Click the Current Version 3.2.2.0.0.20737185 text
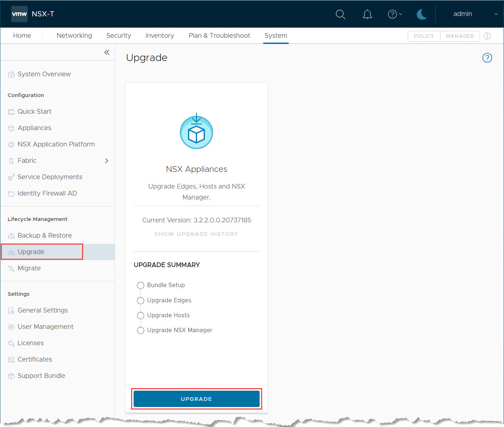The height and width of the screenshot is (427, 504). [196, 220]
